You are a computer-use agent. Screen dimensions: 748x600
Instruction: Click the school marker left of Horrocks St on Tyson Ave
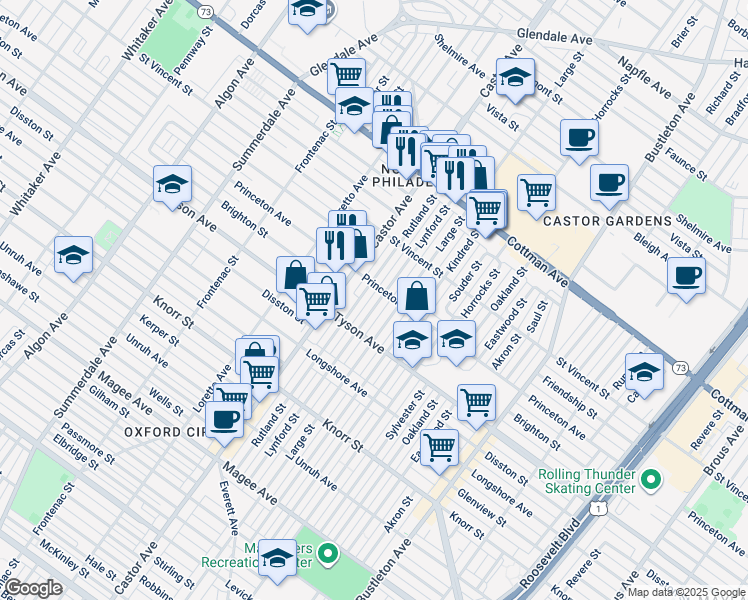coord(413,341)
